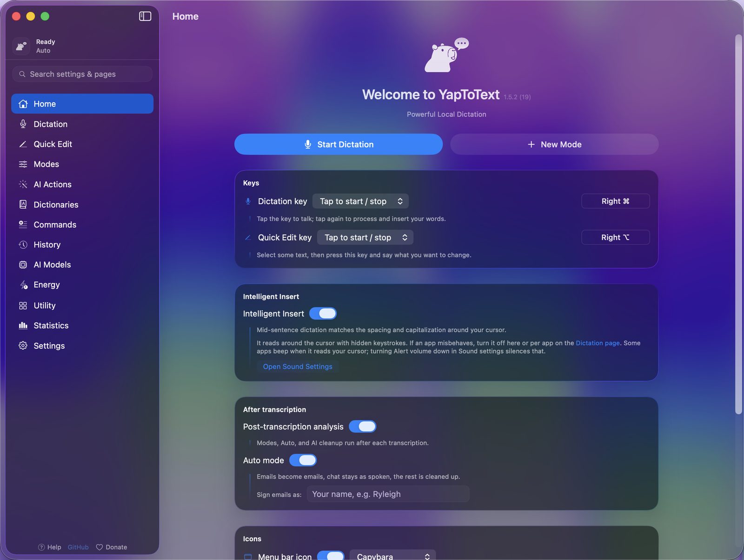Disable Post-transcription analysis switch
Screen dimensions: 744x560
(x=362, y=427)
